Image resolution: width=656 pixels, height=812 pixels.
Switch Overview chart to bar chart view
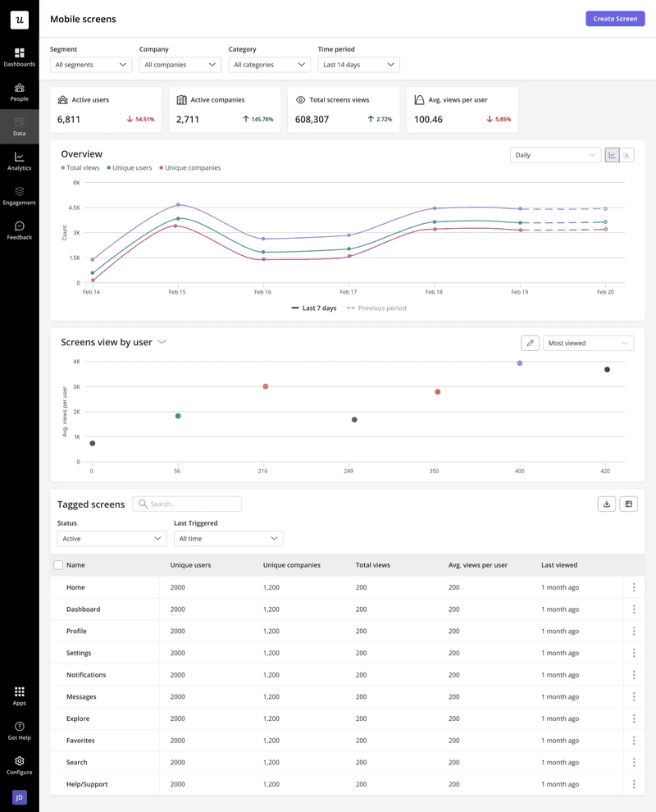click(x=627, y=155)
